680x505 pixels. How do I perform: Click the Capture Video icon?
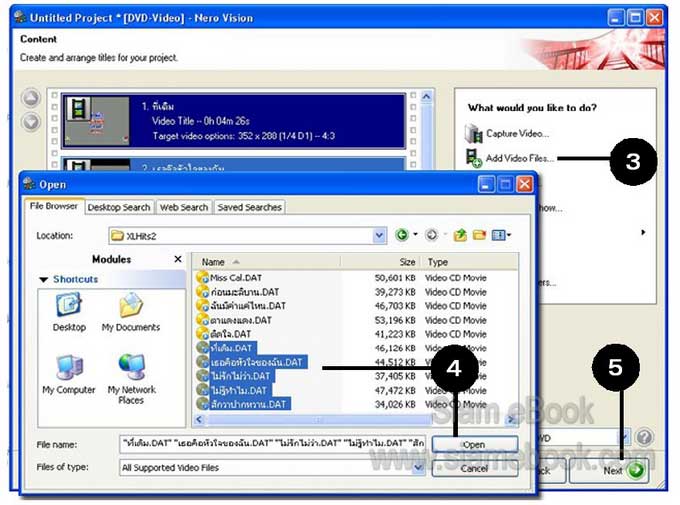click(x=473, y=133)
